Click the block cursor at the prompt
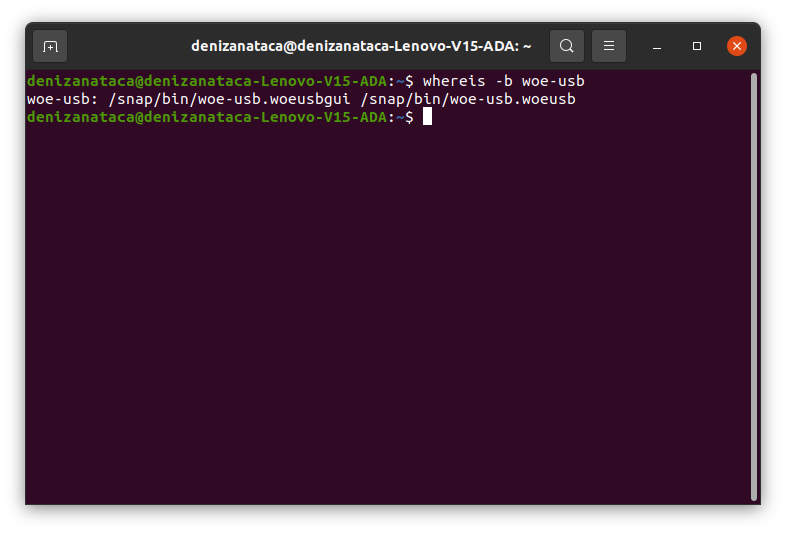 [x=427, y=117]
